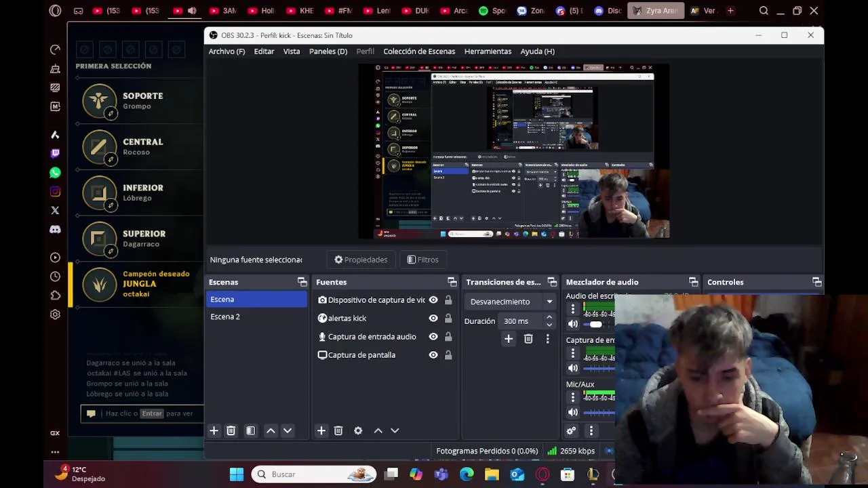
Task: Search tabs with the magnifier in the browser
Action: (x=764, y=10)
